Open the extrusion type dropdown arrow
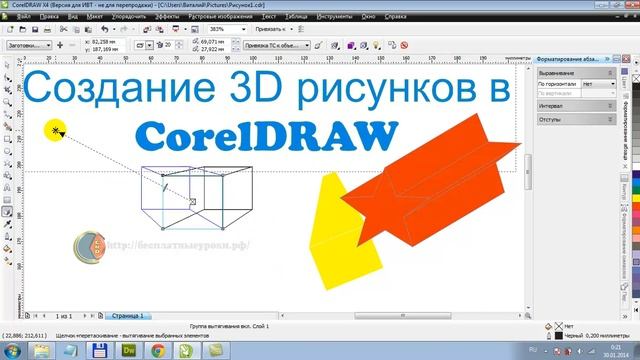The width and height of the screenshot is (640, 360). pos(150,45)
